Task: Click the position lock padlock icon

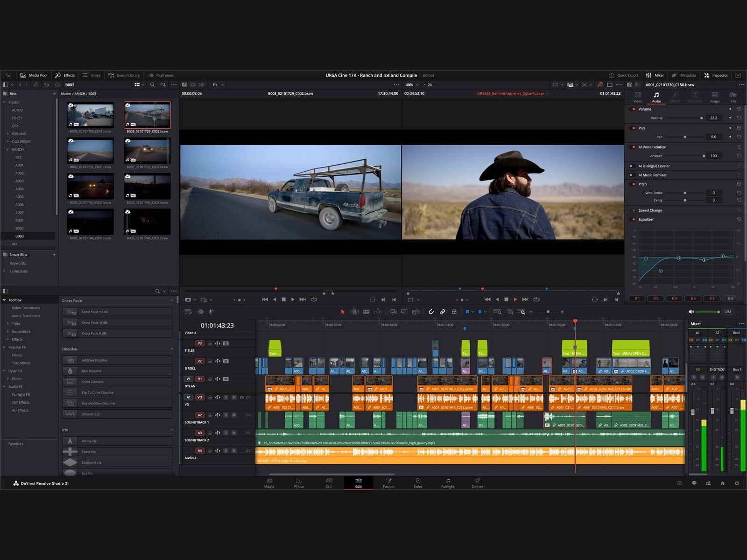Action: (454, 312)
